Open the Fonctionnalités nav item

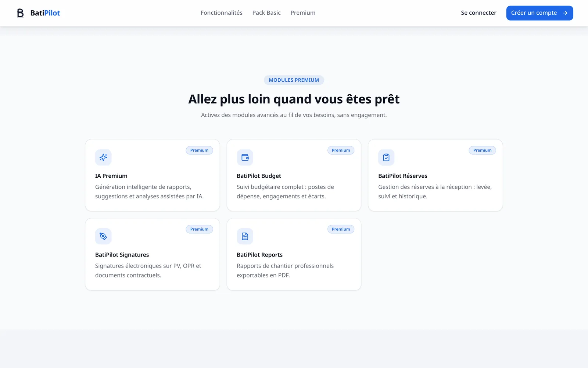(x=222, y=13)
